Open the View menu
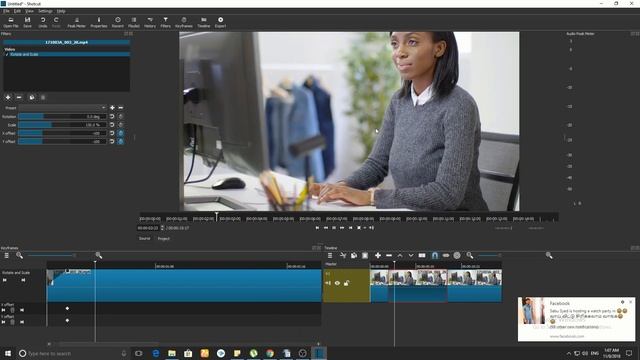This screenshot has height=360, width=640. [29, 11]
